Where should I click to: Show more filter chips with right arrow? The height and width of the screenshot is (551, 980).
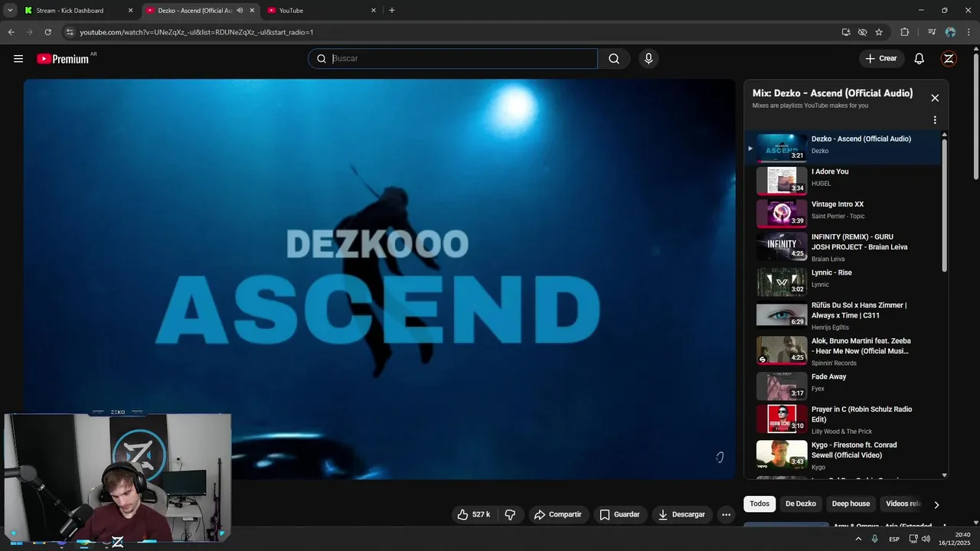(936, 505)
